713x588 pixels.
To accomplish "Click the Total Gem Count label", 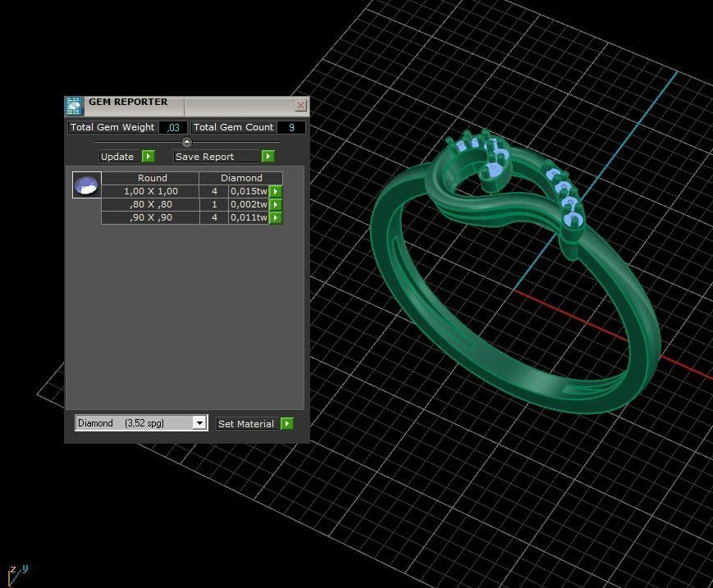I will click(234, 127).
